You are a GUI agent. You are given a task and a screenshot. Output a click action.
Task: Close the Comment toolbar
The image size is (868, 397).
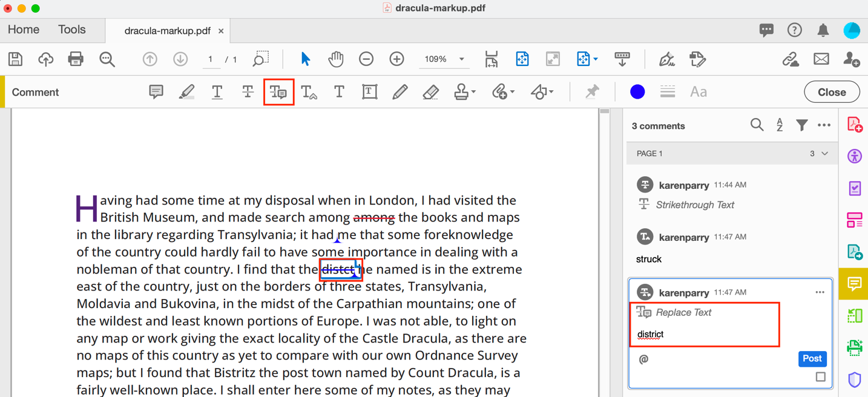tap(831, 92)
